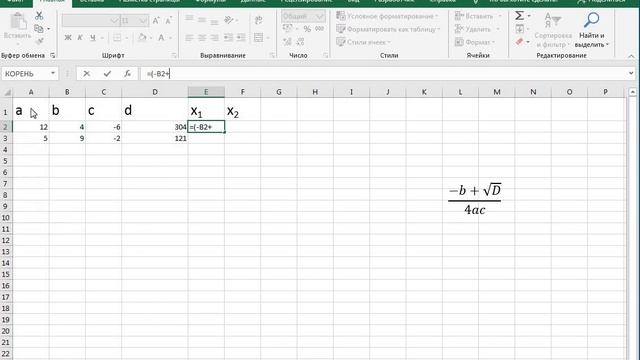
Task: Click the Copy icon in clipboard group
Action: [x=39, y=29]
